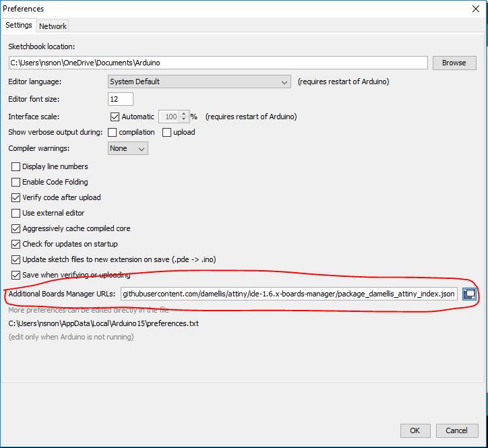Select the Settings tab
488x448 pixels.
(19, 25)
